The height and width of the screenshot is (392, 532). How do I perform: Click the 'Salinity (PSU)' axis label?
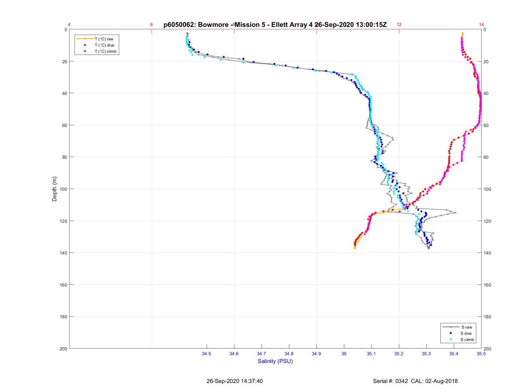point(275,361)
